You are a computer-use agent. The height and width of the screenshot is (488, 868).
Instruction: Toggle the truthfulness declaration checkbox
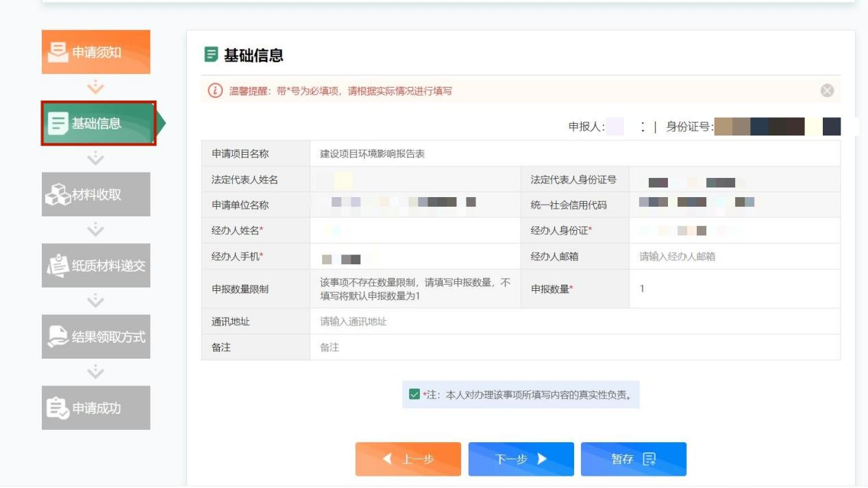click(414, 394)
